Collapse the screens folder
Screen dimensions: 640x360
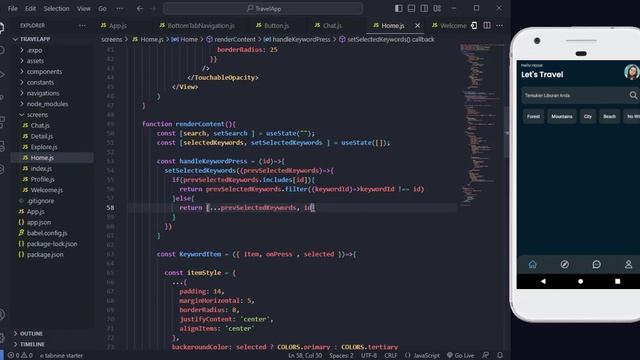pos(52,115)
